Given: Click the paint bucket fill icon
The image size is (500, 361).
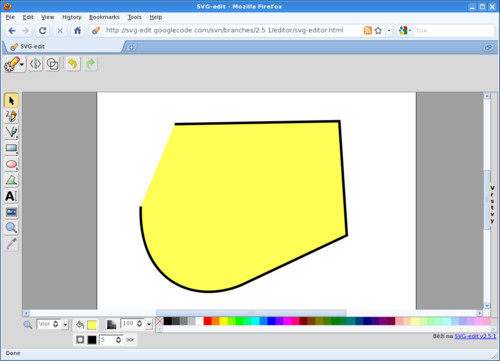Looking at the screenshot, I should pos(80,324).
